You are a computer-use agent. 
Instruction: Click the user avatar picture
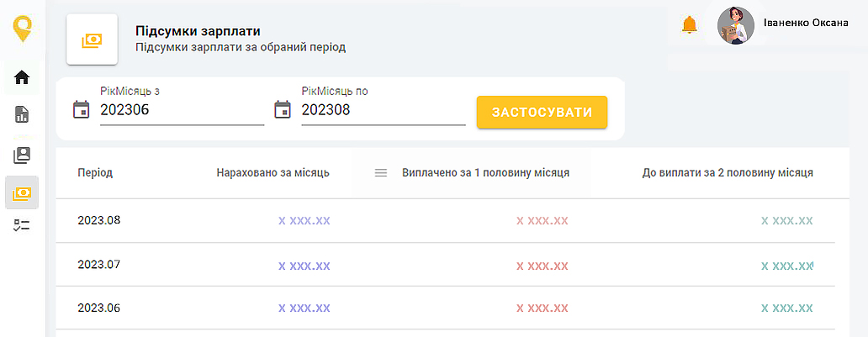coord(736,25)
